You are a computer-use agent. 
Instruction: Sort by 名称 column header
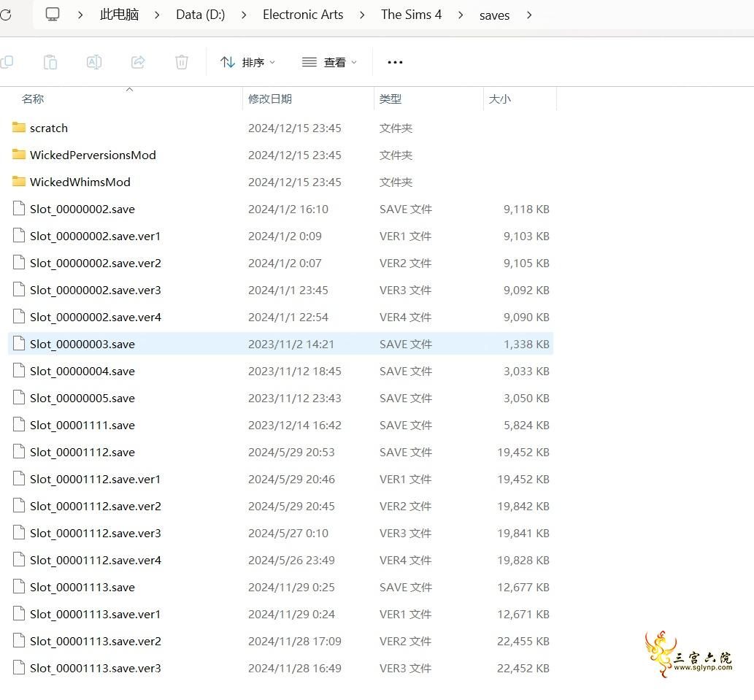[33, 99]
